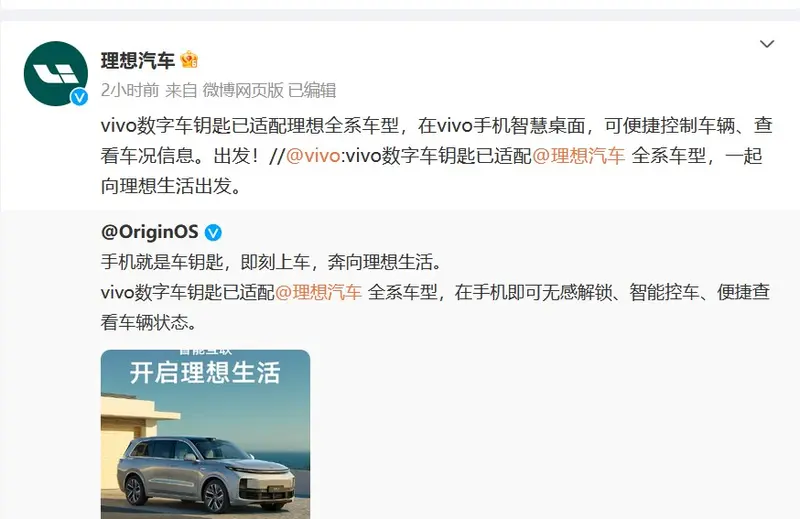Screen dimensions: 800x519
Task: Click the 已编辑 edit history label
Action: (x=312, y=90)
